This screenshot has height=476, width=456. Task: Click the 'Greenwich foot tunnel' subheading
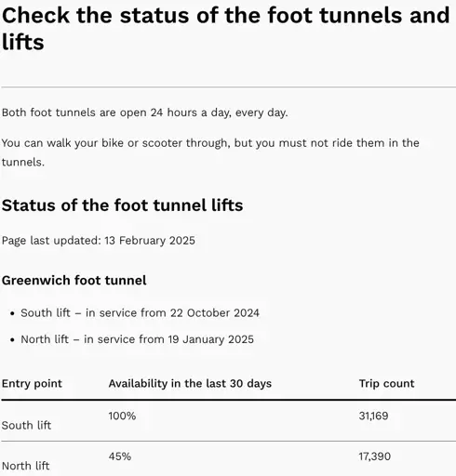[74, 281]
